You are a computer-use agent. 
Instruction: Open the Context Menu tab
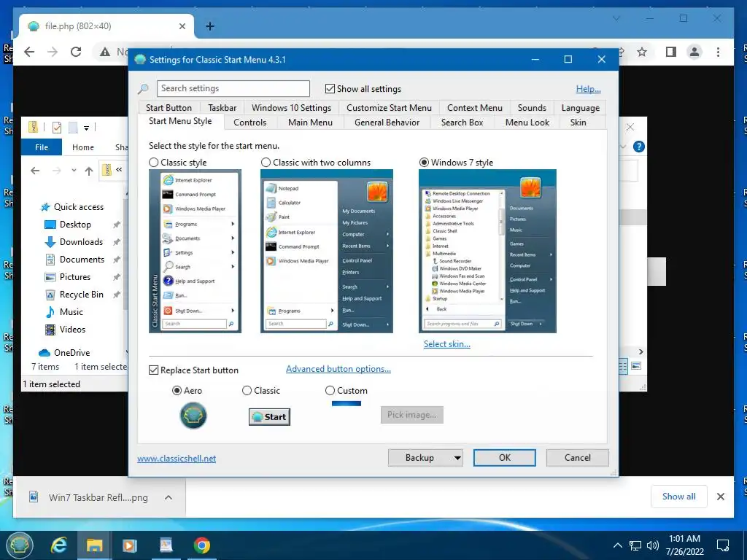pyautogui.click(x=474, y=108)
